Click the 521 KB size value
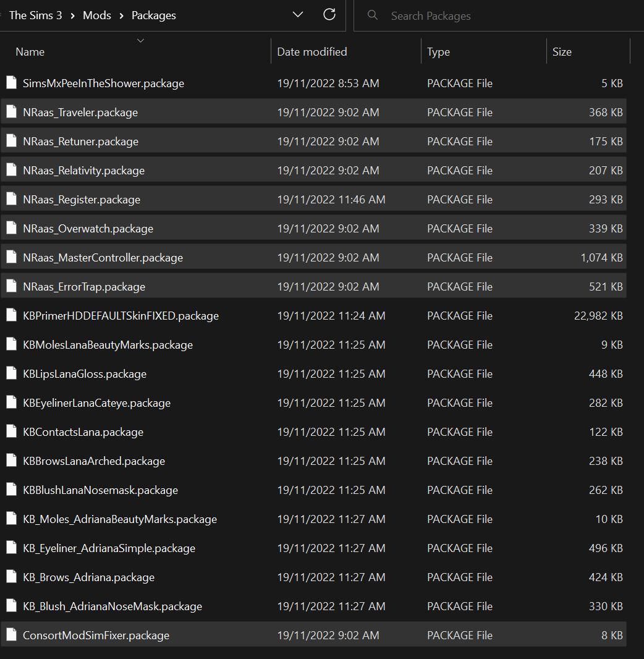This screenshot has width=644, height=659. click(606, 286)
